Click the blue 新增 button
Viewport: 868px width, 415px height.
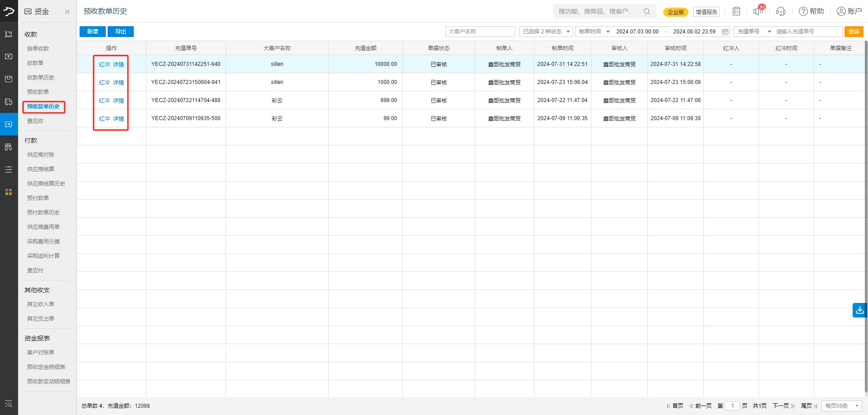[93, 32]
